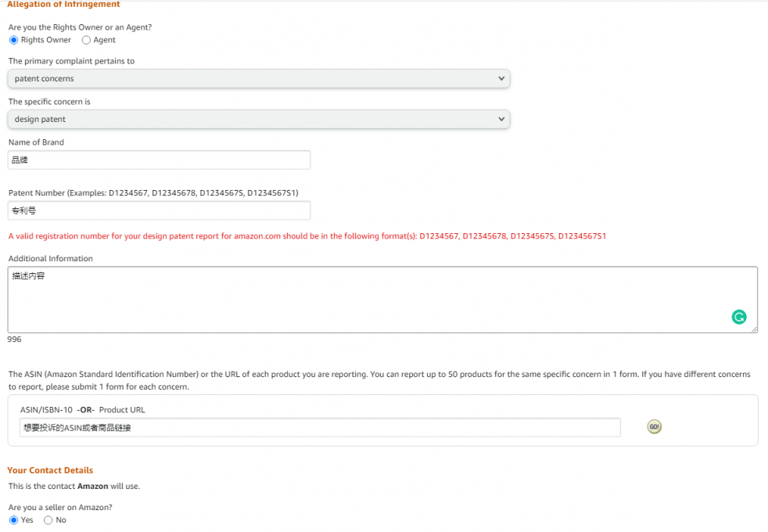
Task: Click the Patent Number input field
Action: [160, 210]
